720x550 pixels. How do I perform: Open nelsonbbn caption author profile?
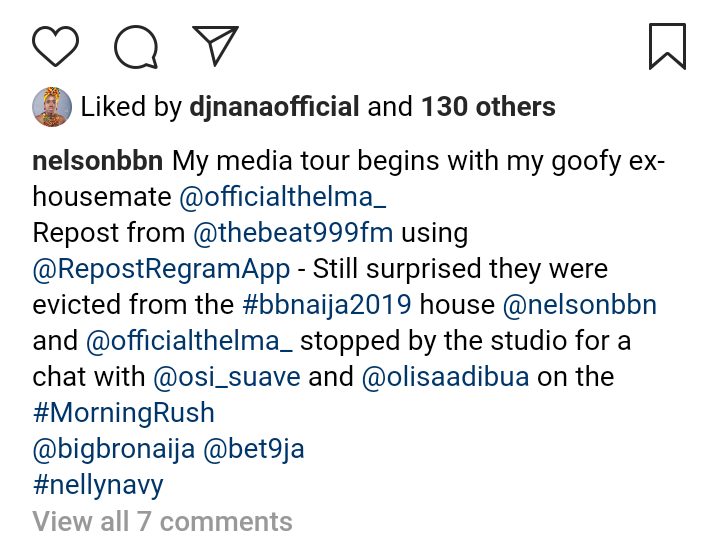click(x=98, y=161)
